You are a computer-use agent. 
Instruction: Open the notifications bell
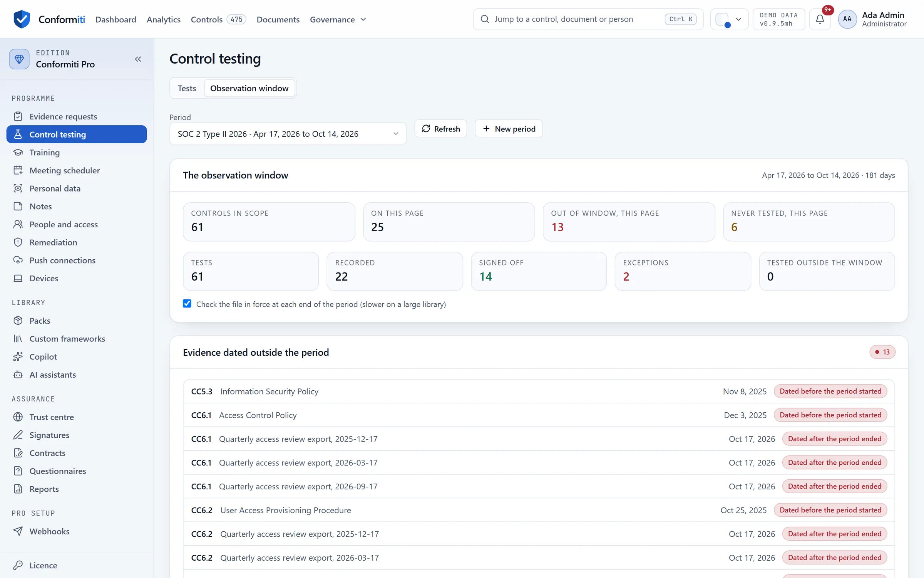coord(820,19)
